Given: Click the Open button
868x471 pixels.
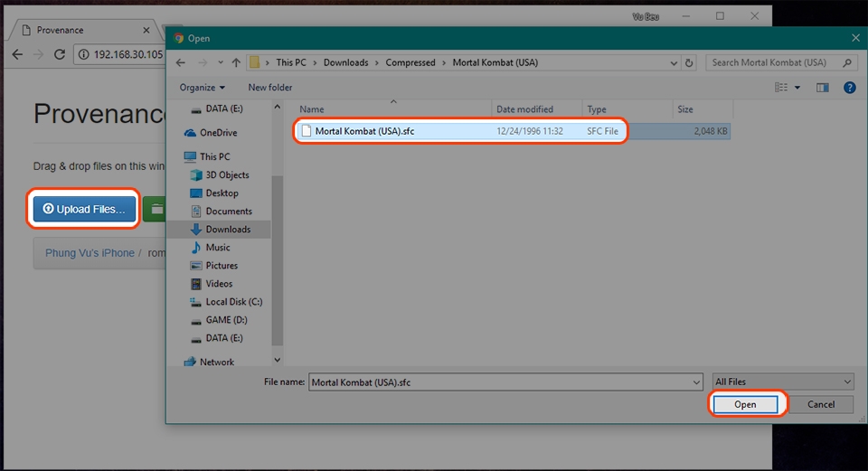Looking at the screenshot, I should (x=745, y=405).
